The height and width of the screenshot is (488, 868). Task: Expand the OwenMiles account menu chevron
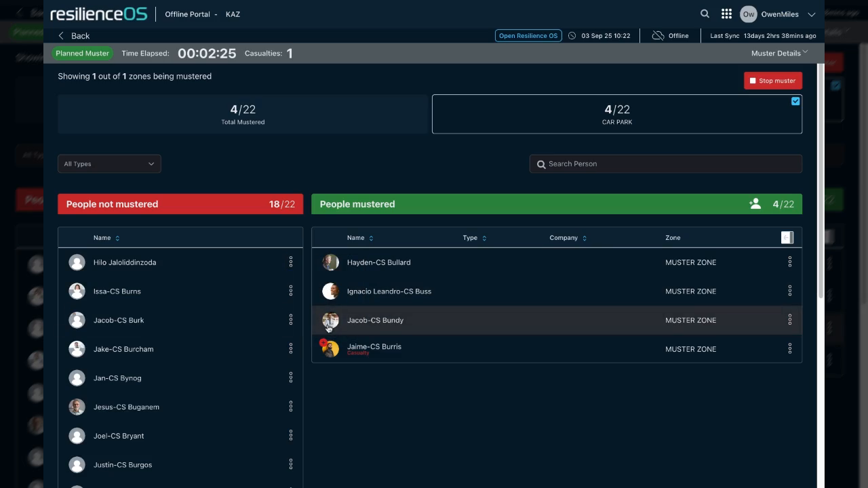812,14
